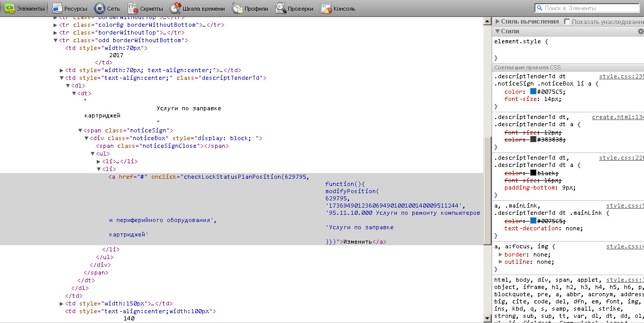
Task: Expand the border property in styles
Action: click(501, 254)
